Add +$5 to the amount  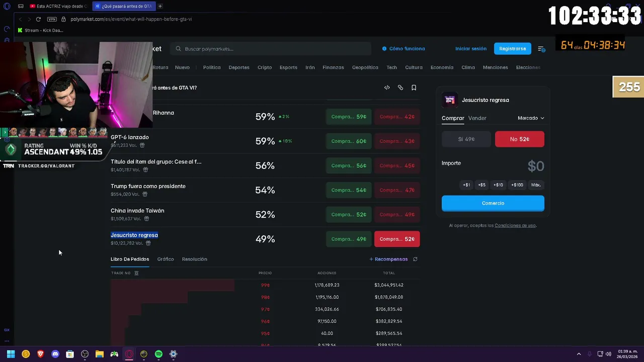[482, 185]
